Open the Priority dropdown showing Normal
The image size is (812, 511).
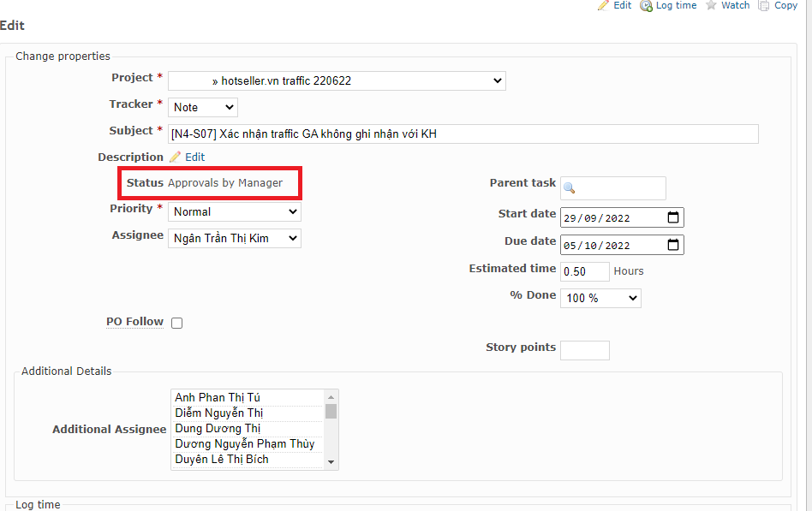(235, 211)
